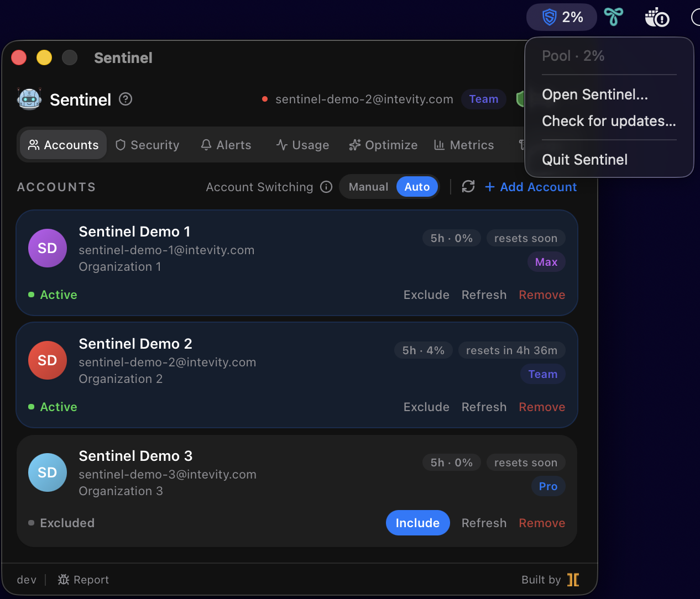Click the refresh all accounts icon
Viewport: 700px width, 599px height.
tap(468, 187)
